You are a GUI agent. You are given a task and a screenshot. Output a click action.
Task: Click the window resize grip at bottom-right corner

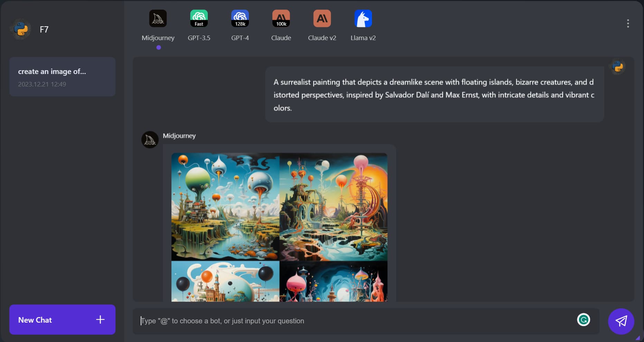pyautogui.click(x=638, y=338)
